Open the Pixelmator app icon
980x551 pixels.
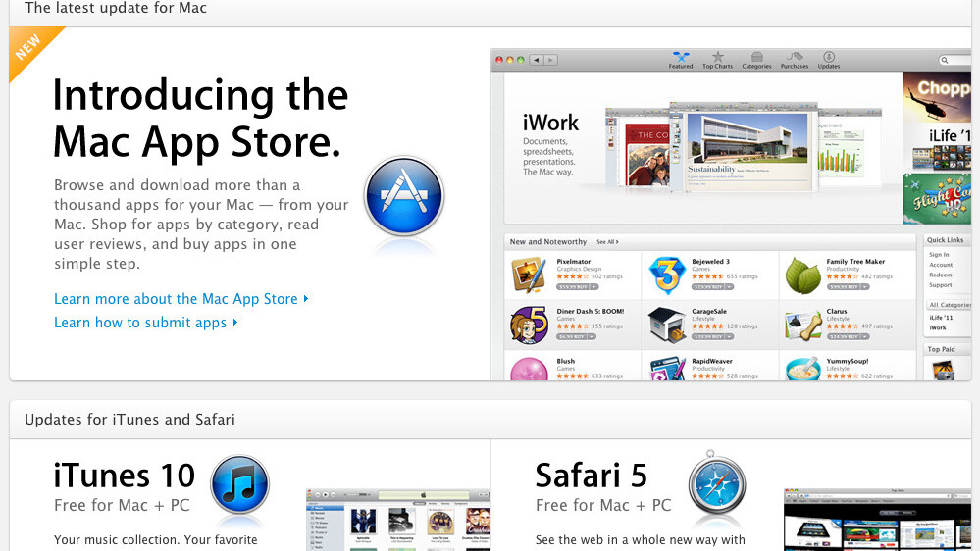(x=528, y=275)
